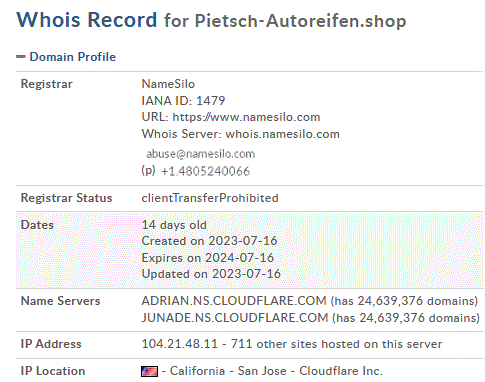Click the Expires on 2024-07-16 date
485x382 pixels.
point(208,258)
